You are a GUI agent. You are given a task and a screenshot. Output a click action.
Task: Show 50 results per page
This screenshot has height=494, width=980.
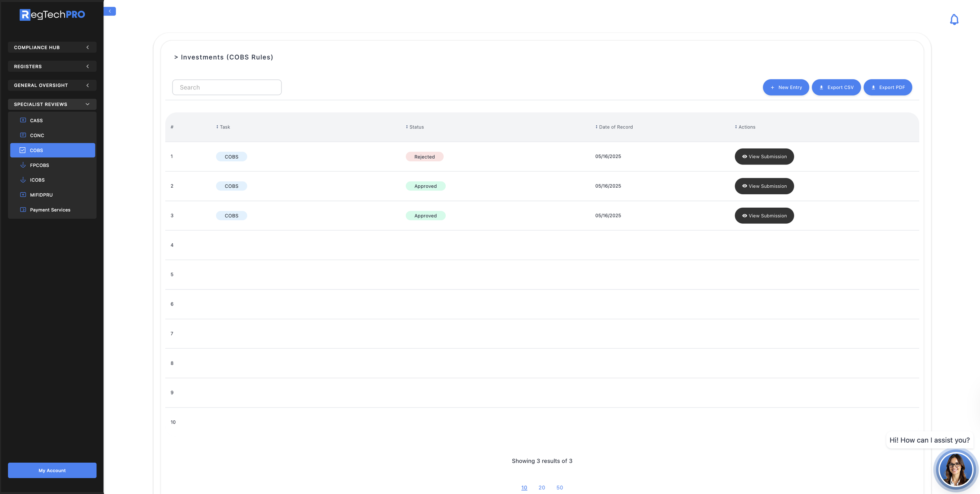[x=559, y=487]
